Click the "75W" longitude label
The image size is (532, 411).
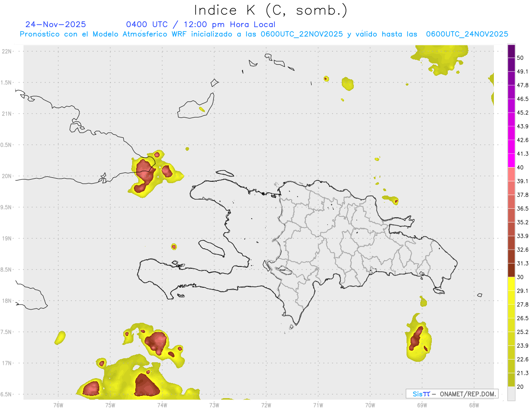(110, 405)
